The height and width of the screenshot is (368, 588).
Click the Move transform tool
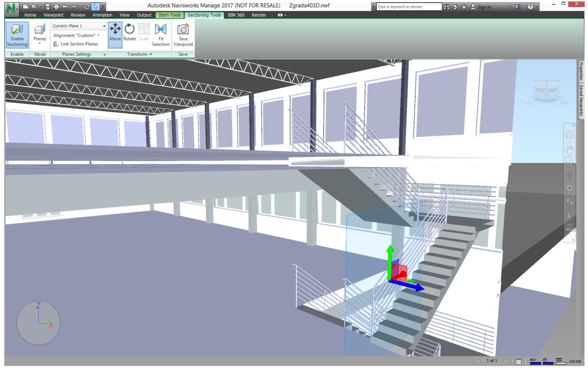115,33
